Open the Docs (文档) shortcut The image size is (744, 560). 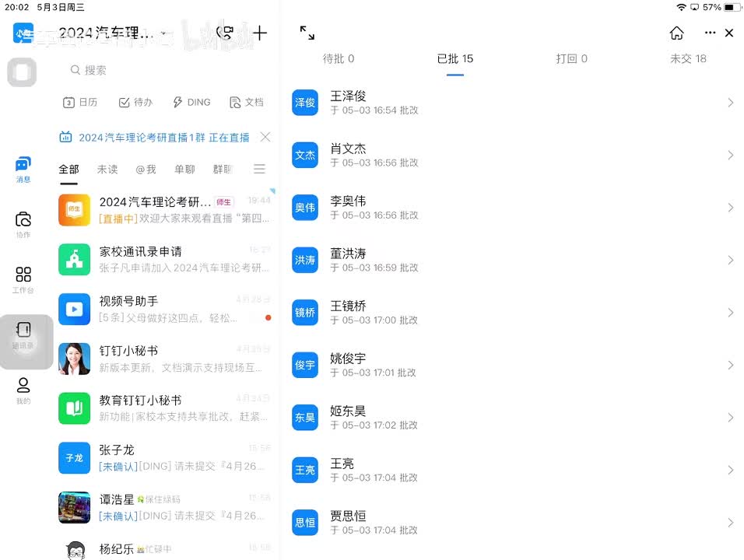[246, 102]
